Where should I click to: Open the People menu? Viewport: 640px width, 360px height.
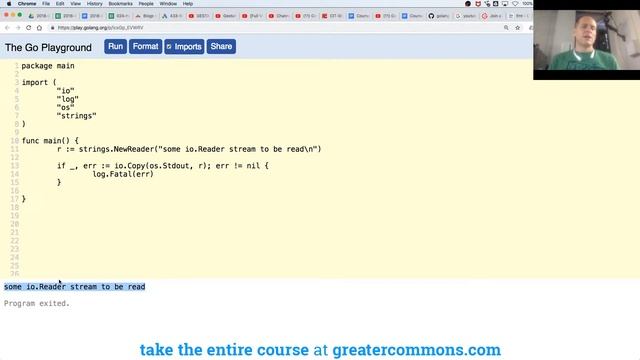coord(146,4)
